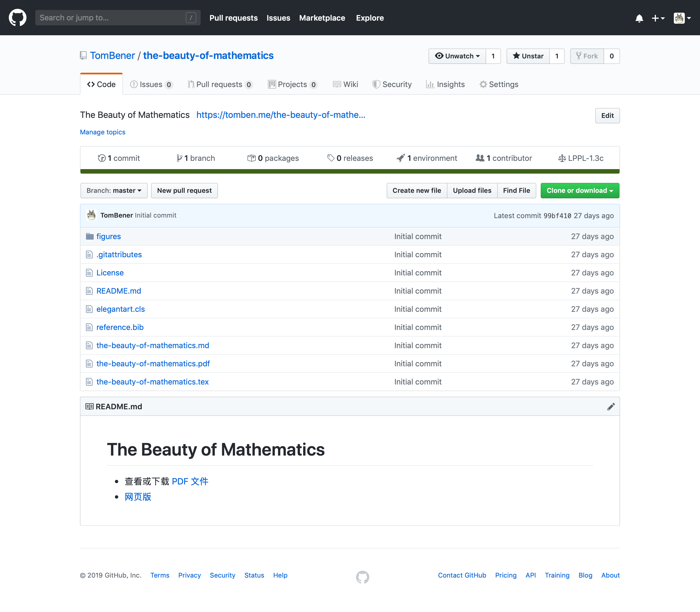View the 1 environment deployments
Screen dimensions: 700x612
(x=426, y=158)
